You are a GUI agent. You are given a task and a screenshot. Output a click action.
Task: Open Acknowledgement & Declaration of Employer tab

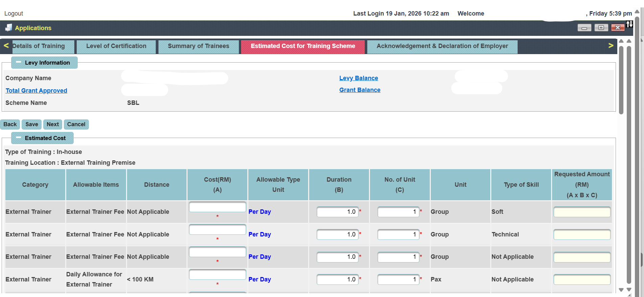click(442, 46)
